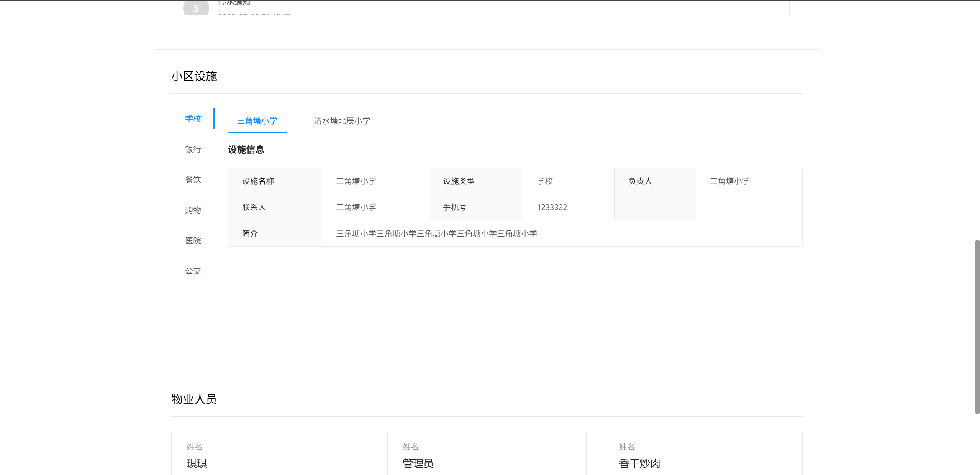
Task: Open the 公交 category tab
Action: pos(193,271)
